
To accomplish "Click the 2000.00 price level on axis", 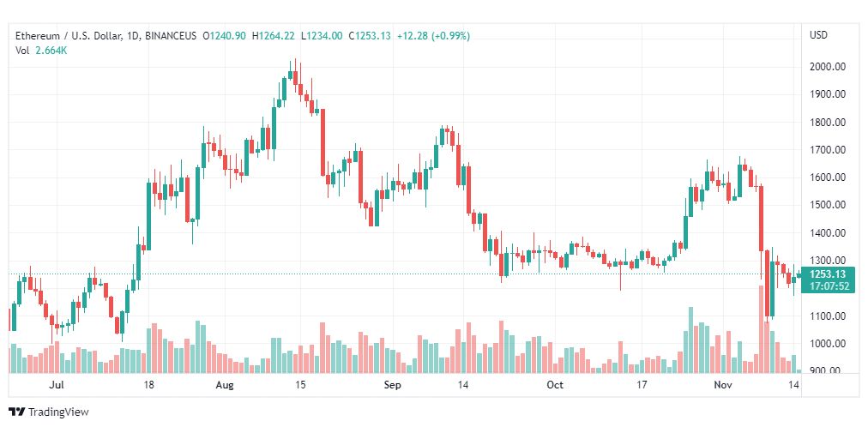I will (827, 67).
